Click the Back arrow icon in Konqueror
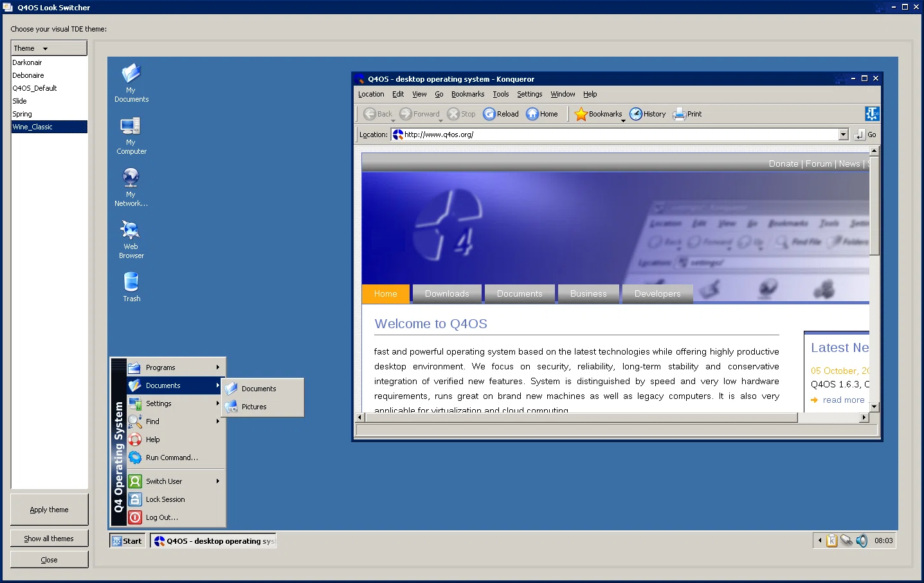 (370, 114)
